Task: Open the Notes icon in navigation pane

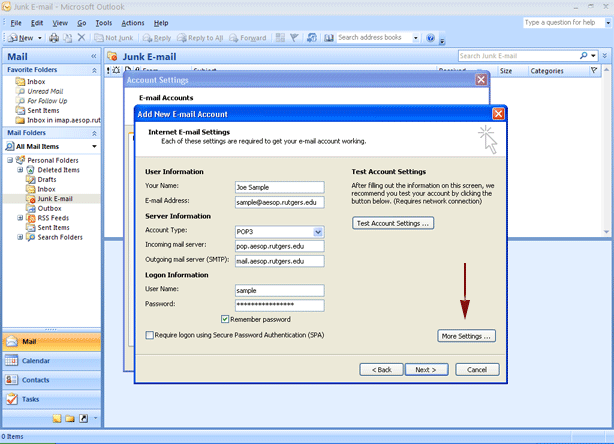Action: click(58, 418)
